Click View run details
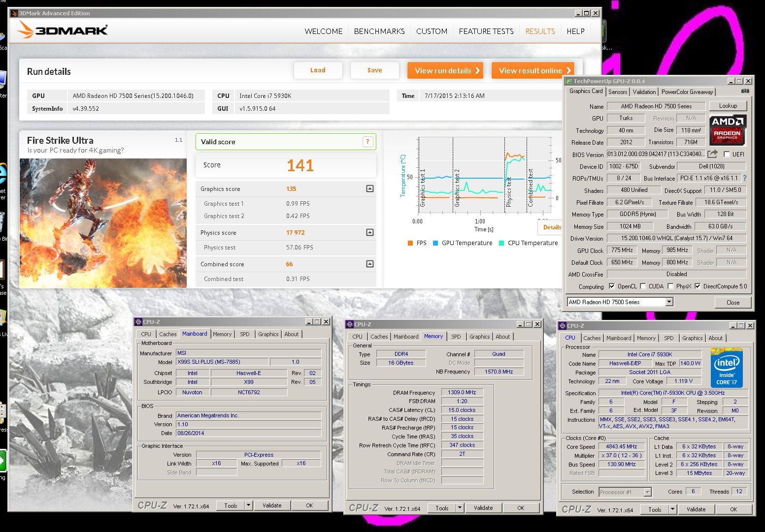The width and height of the screenshot is (765, 532). (445, 70)
